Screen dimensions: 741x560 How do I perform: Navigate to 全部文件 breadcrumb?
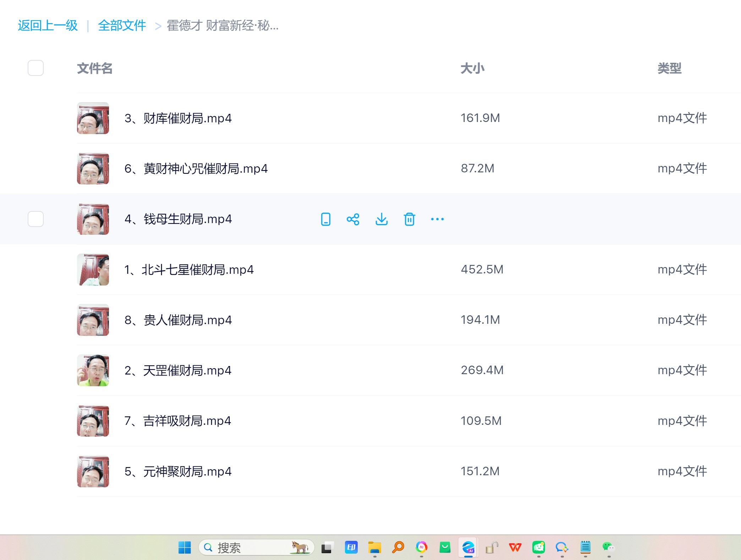click(x=122, y=26)
